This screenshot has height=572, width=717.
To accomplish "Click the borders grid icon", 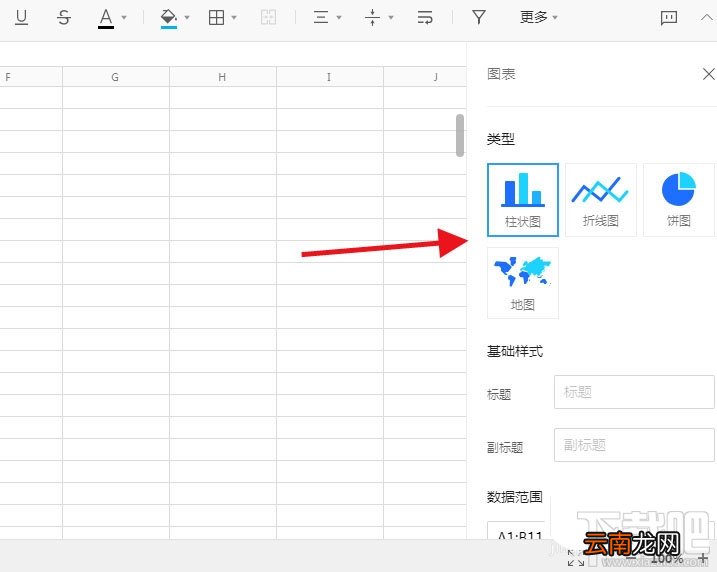I will coord(216,18).
